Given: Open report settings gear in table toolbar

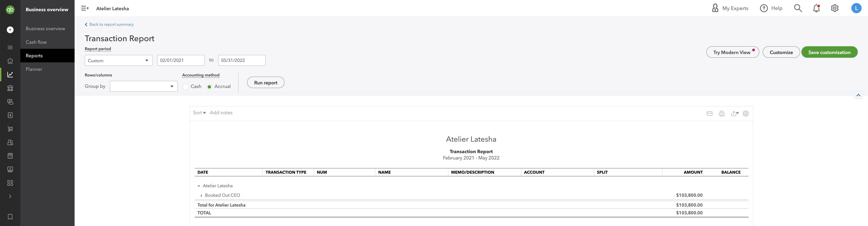Looking at the screenshot, I should (x=746, y=114).
